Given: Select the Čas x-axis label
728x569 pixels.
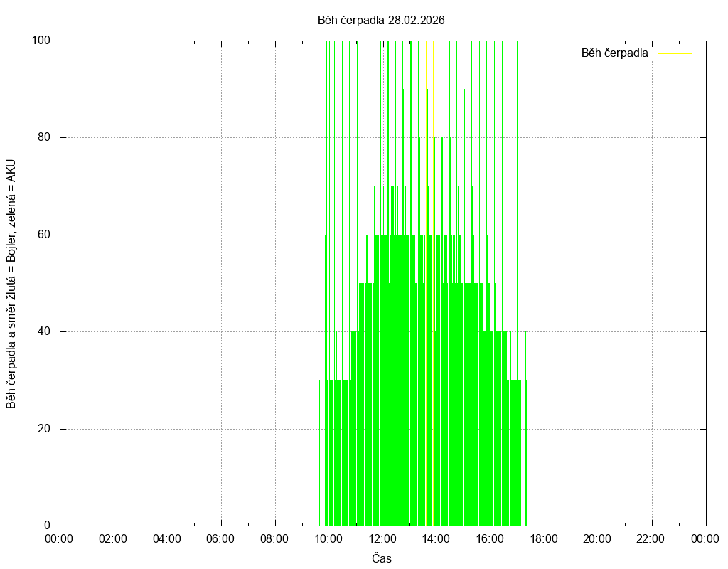Looking at the screenshot, I should click(382, 558).
